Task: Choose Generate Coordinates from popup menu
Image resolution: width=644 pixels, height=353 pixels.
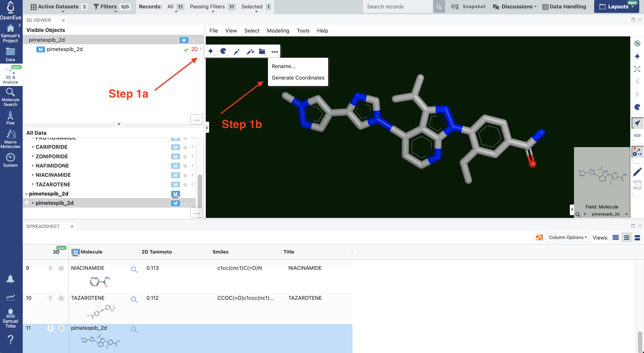Action: 298,78
